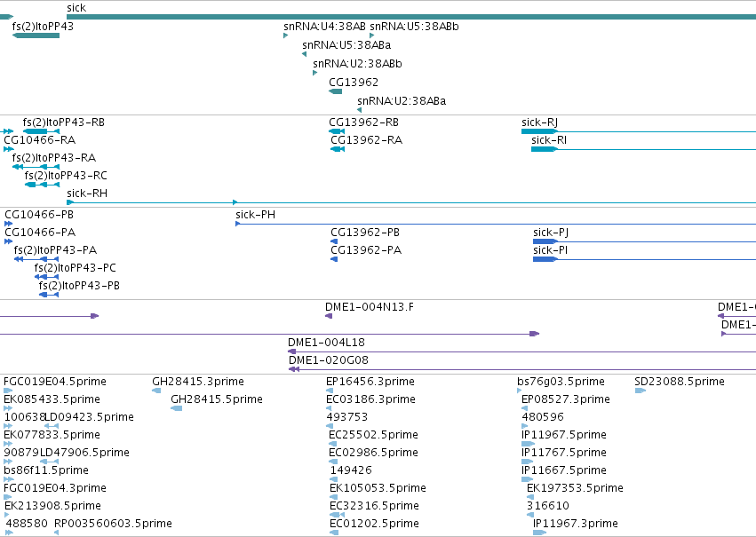This screenshot has height=537, width=756.
Task: Select protein fs(2)ltoPP43-PA
Action: (55, 250)
